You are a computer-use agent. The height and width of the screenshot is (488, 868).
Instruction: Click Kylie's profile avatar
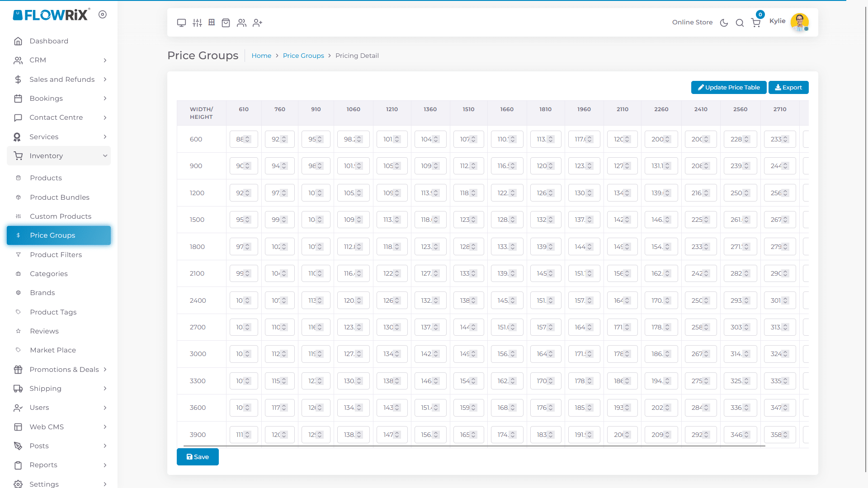(799, 22)
